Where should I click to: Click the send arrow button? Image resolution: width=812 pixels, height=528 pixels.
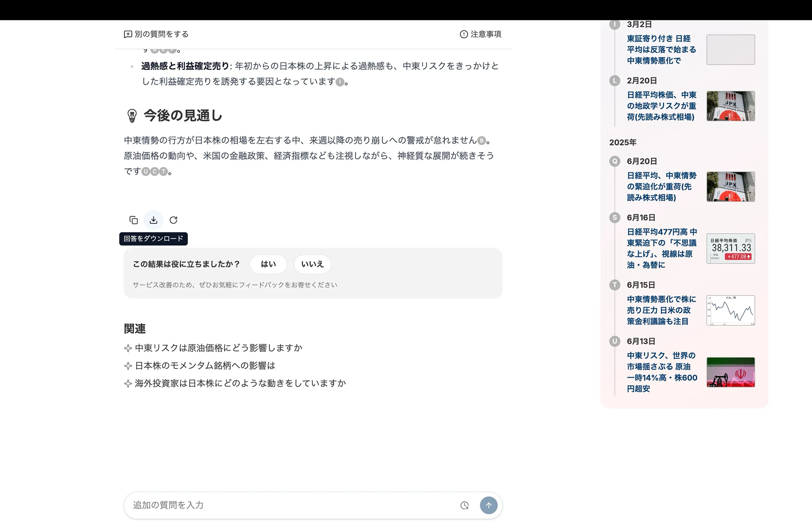click(489, 505)
